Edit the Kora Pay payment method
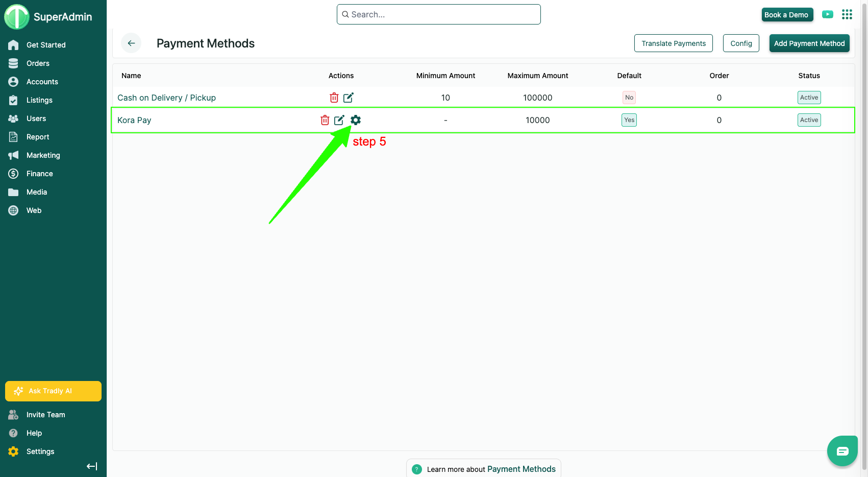This screenshot has width=868, height=477. click(339, 120)
